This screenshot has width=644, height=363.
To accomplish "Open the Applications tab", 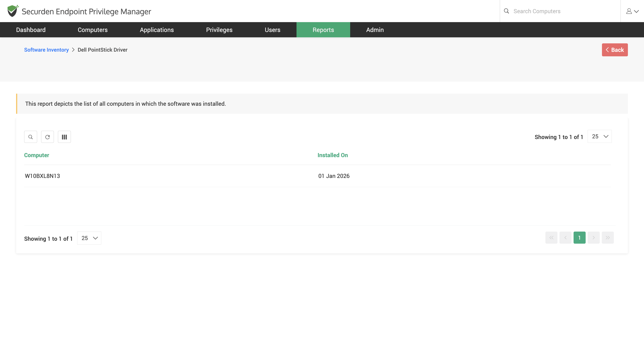I will point(157,30).
